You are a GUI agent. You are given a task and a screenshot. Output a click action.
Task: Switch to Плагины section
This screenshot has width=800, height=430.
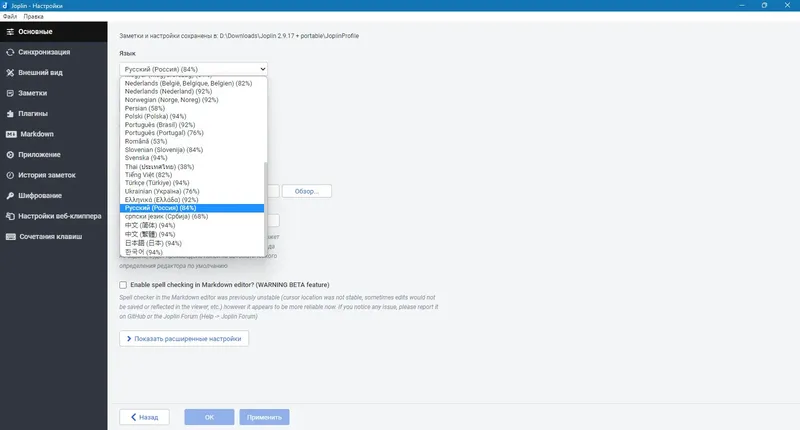tap(54, 114)
